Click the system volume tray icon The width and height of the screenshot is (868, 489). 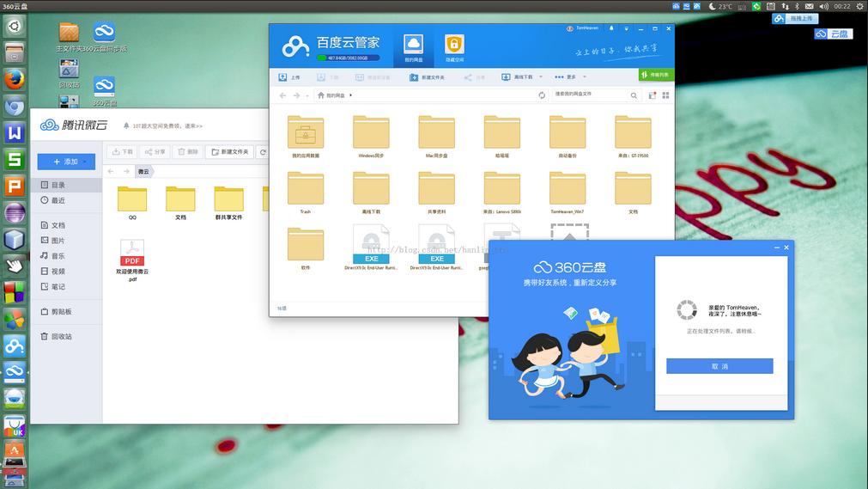coord(823,6)
